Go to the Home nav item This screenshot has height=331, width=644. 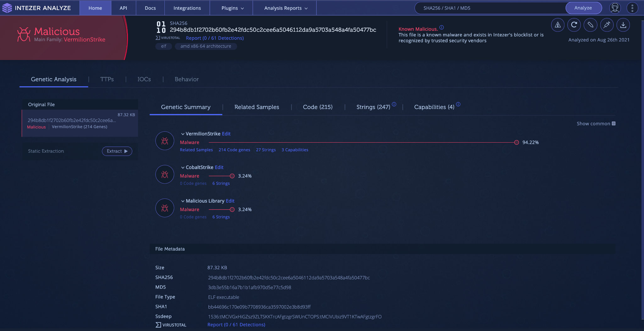point(95,8)
